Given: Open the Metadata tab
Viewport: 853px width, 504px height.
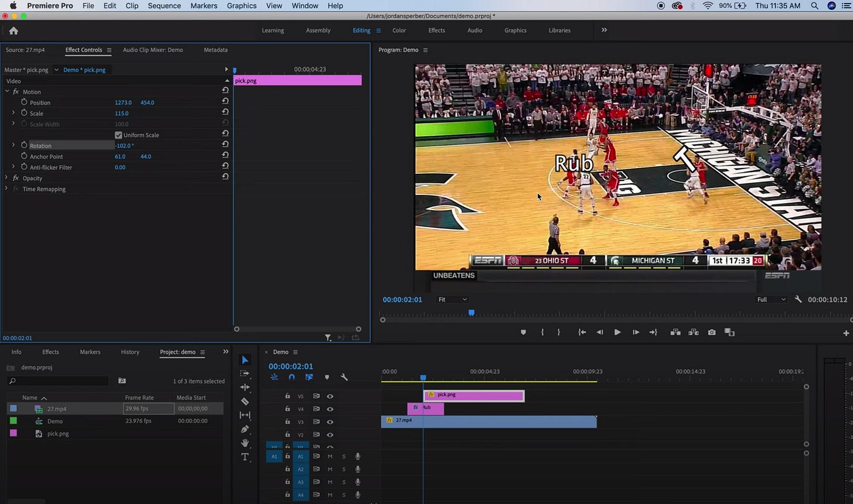Looking at the screenshot, I should click(216, 50).
